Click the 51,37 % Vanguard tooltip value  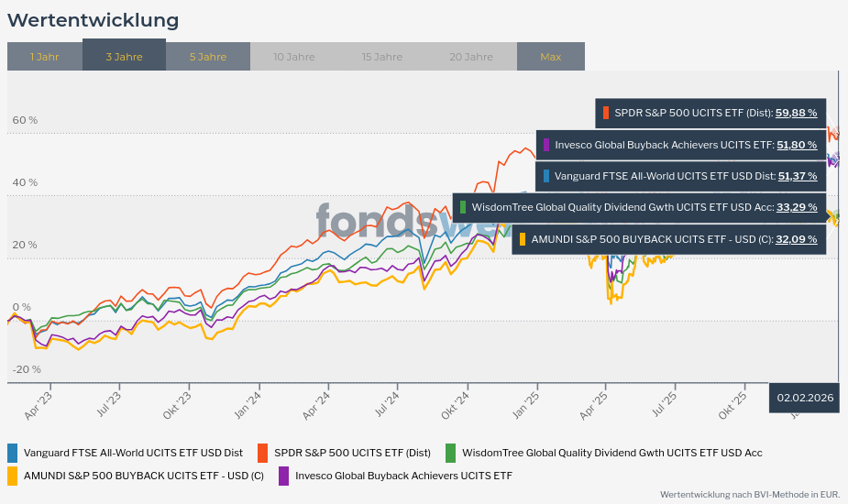point(798,176)
